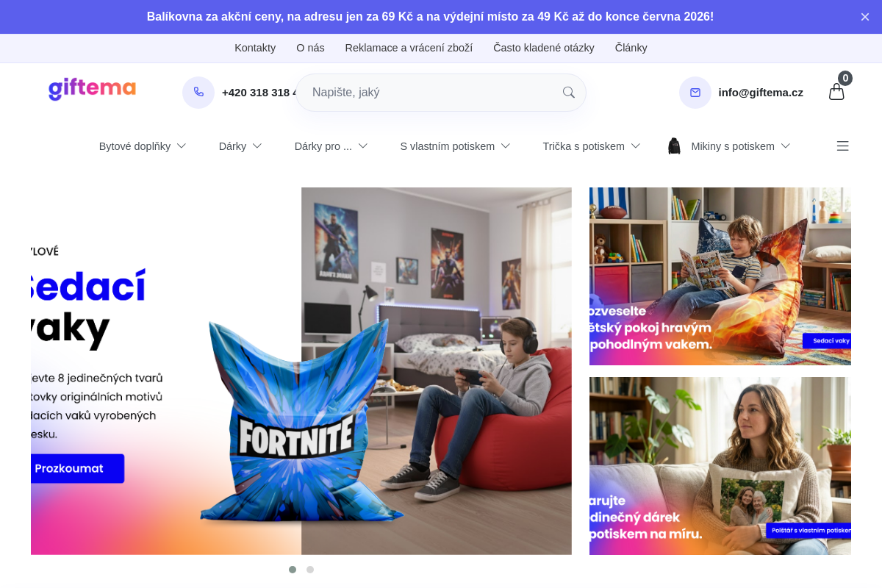Open the Kontakty page
Screen dimensions: 882x588
[x=255, y=48]
